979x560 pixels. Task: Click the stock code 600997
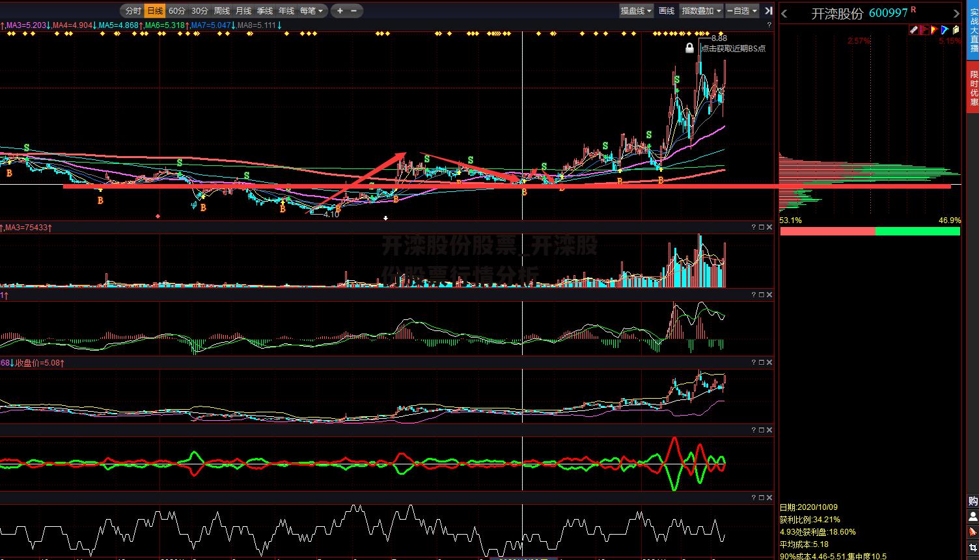(x=889, y=13)
